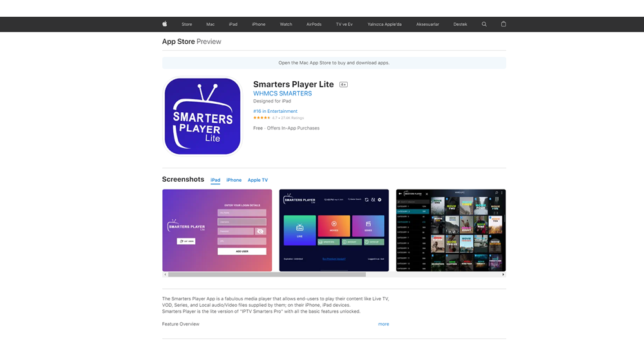The width and height of the screenshot is (644, 361).
Task: Open the Store menu
Action: pyautogui.click(x=187, y=24)
